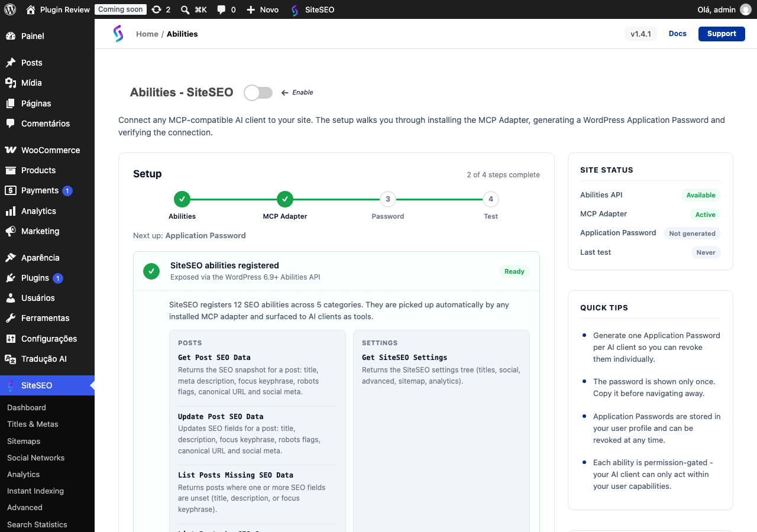Click Coming soon badge in admin bar
Image resolution: width=757 pixels, height=532 pixels.
[121, 9]
